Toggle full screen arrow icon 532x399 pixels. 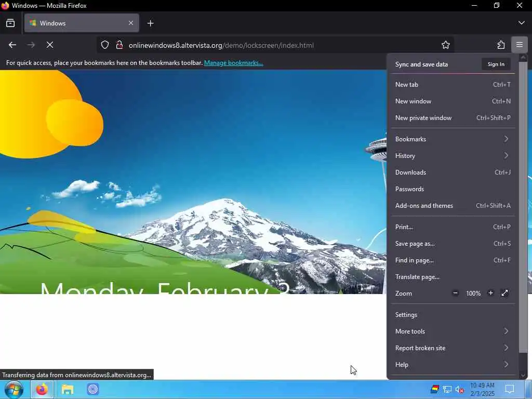tap(504, 293)
